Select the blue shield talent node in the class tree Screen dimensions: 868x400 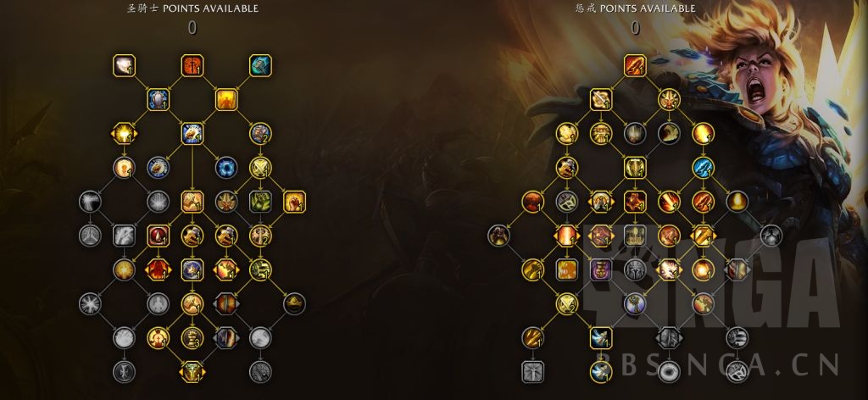[x=159, y=100]
